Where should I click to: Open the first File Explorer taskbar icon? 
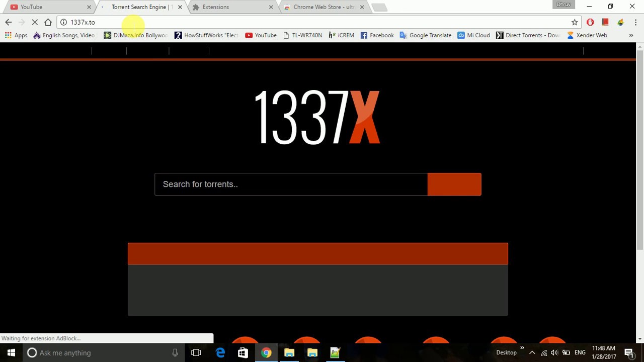click(289, 352)
